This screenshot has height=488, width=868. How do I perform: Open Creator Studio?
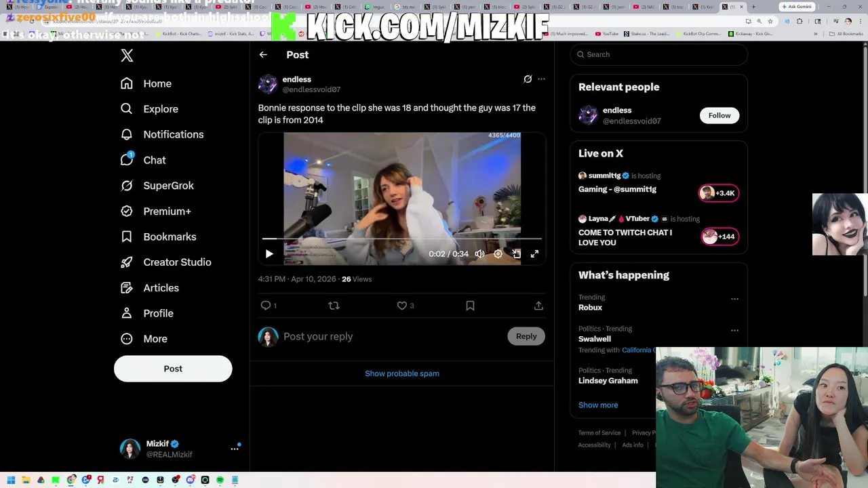(x=165, y=262)
